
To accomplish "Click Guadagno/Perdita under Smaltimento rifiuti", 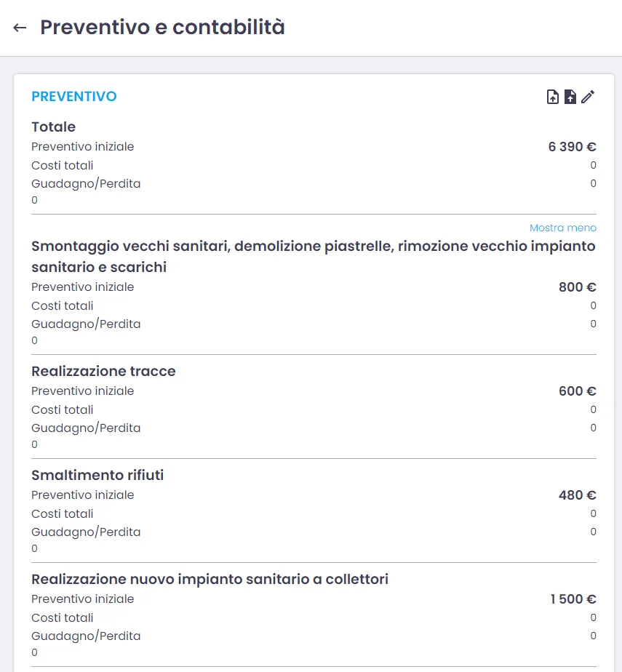I will coord(86,532).
